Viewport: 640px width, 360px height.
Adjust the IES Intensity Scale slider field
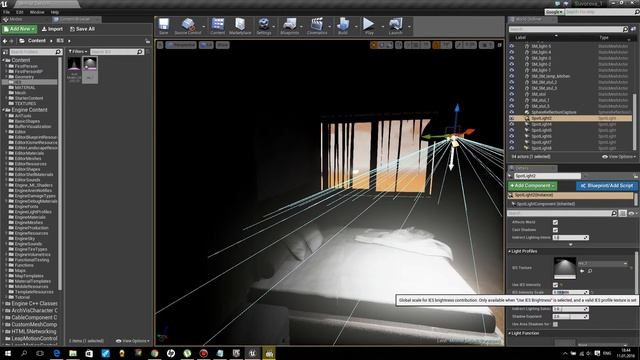pyautogui.click(x=571, y=292)
